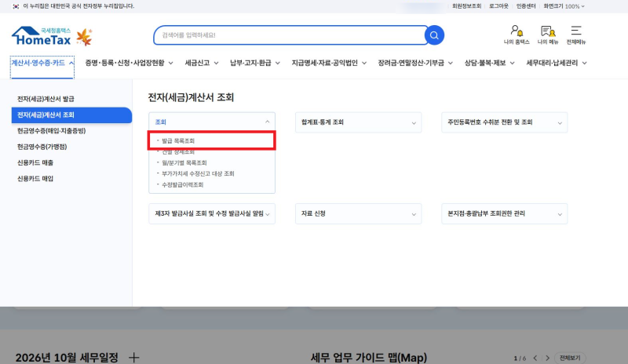The image size is (628, 364).
Task: Go to next guide map page
Action: click(x=547, y=358)
